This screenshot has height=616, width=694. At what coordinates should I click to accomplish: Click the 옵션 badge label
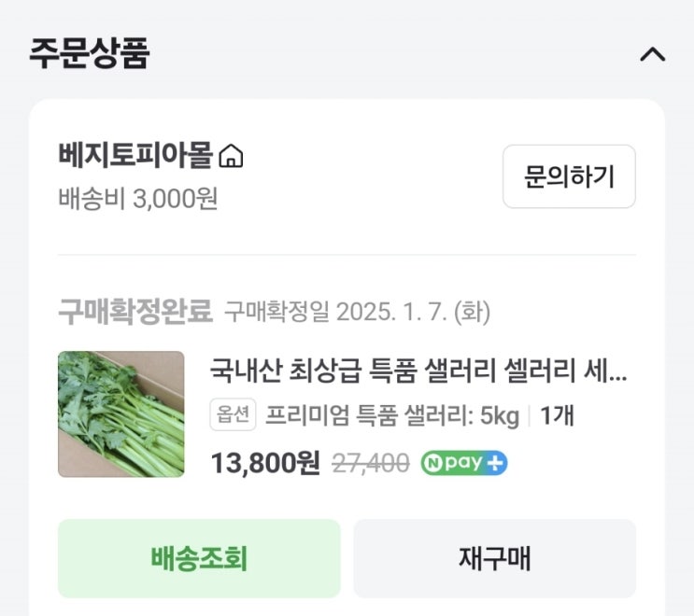coord(233,416)
